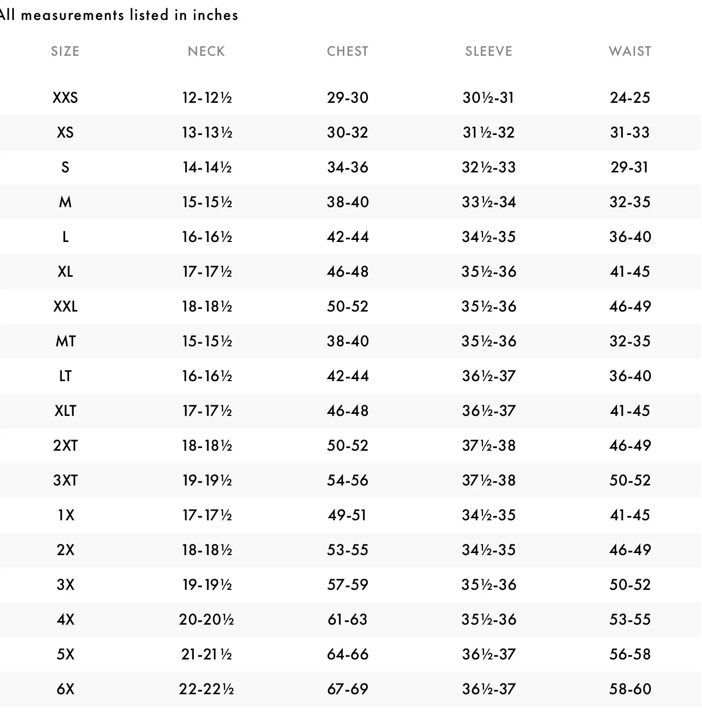Select the XXS size label
This screenshot has width=702, height=728.
coord(65,98)
